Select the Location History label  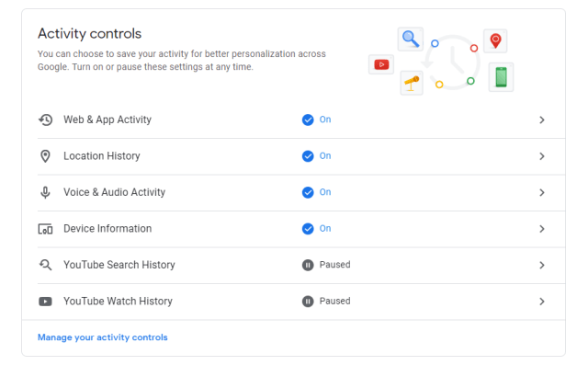(x=102, y=155)
